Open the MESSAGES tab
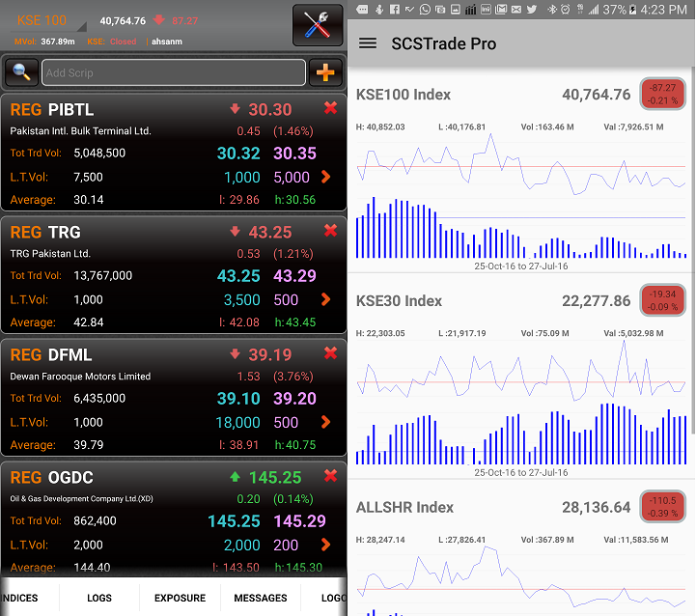Image resolution: width=696 pixels, height=616 pixels. click(x=261, y=598)
